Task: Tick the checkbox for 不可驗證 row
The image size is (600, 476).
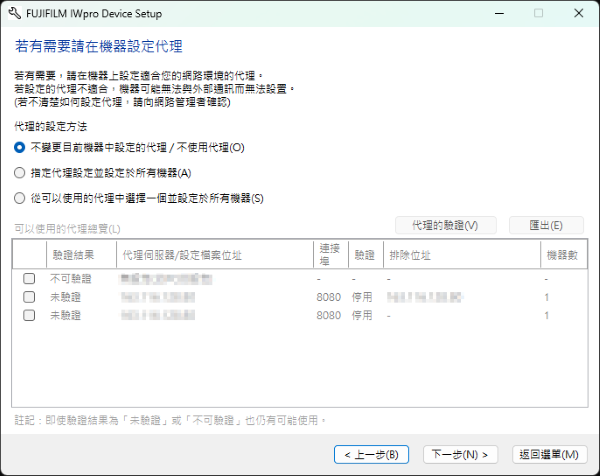Action: (29, 279)
